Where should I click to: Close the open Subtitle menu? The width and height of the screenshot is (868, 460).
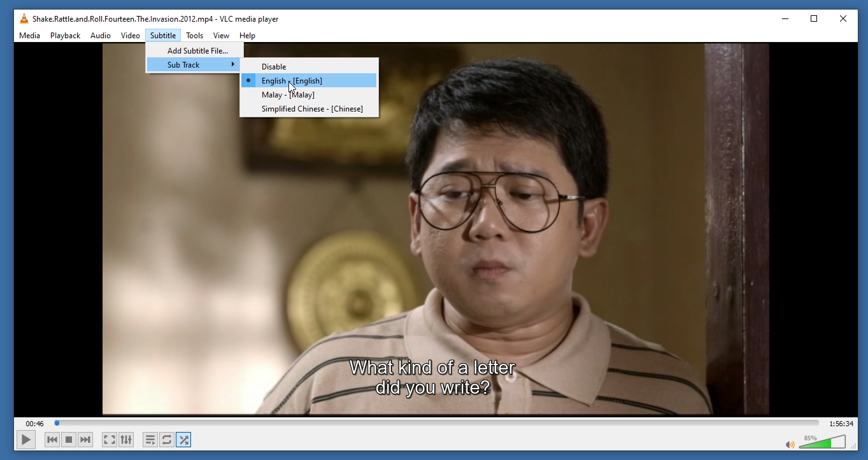pos(163,36)
